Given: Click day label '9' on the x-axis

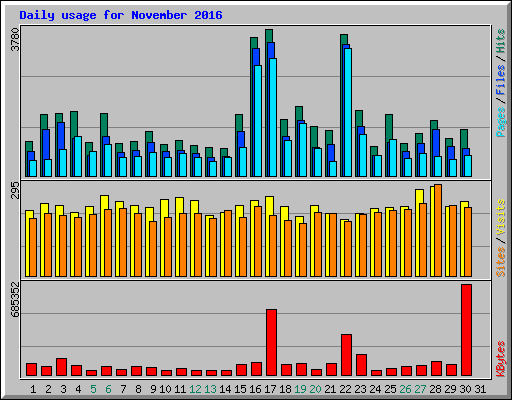Looking at the screenshot, I should [153, 389].
